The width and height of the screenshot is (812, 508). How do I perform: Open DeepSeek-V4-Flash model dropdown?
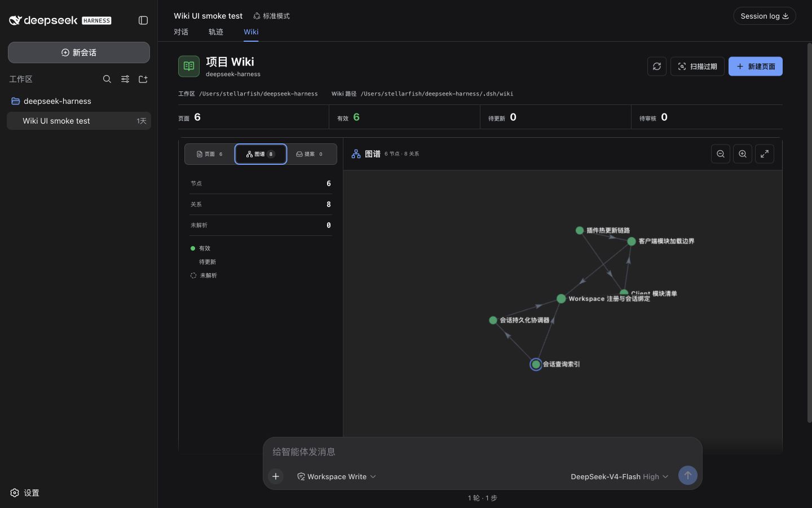(620, 476)
